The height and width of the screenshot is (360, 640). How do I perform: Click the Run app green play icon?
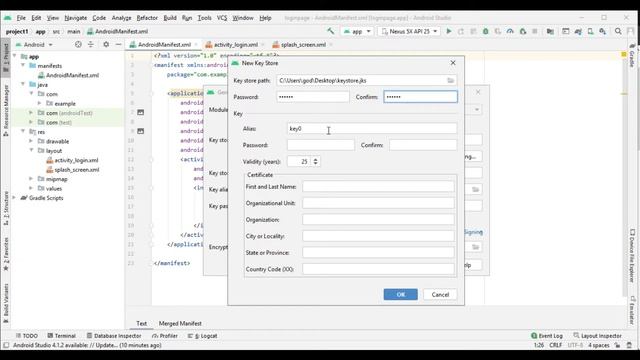pos(449,31)
